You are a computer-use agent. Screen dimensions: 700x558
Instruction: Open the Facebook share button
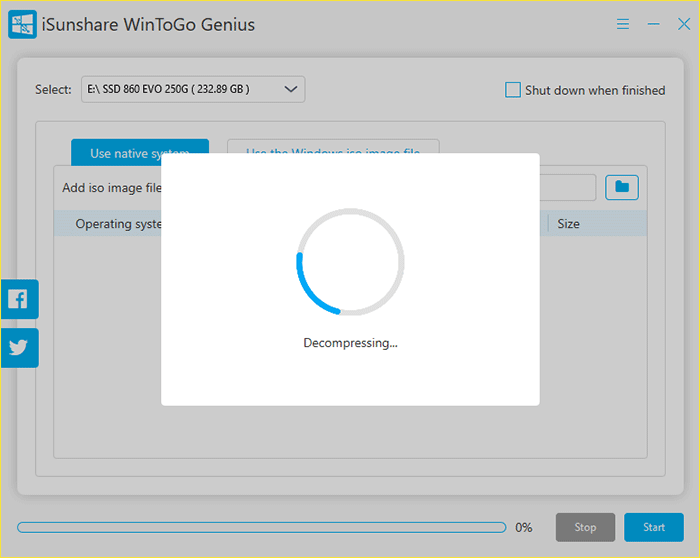pos(20,299)
